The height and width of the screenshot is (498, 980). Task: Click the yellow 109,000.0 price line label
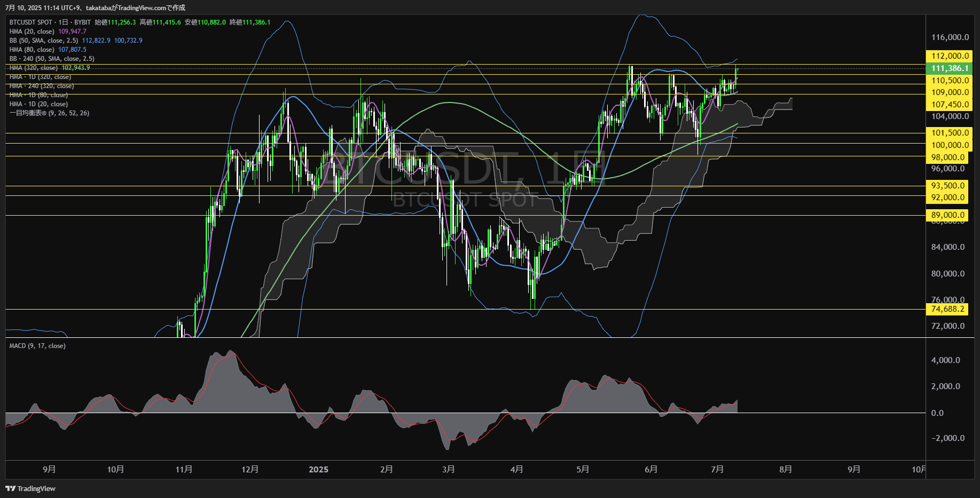[949, 92]
